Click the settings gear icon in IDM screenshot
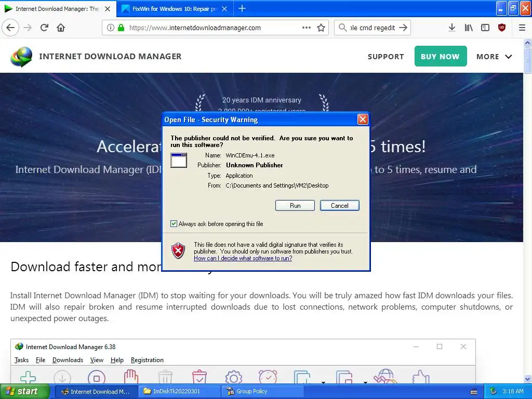Screen dimensions: 532x399 233,377
